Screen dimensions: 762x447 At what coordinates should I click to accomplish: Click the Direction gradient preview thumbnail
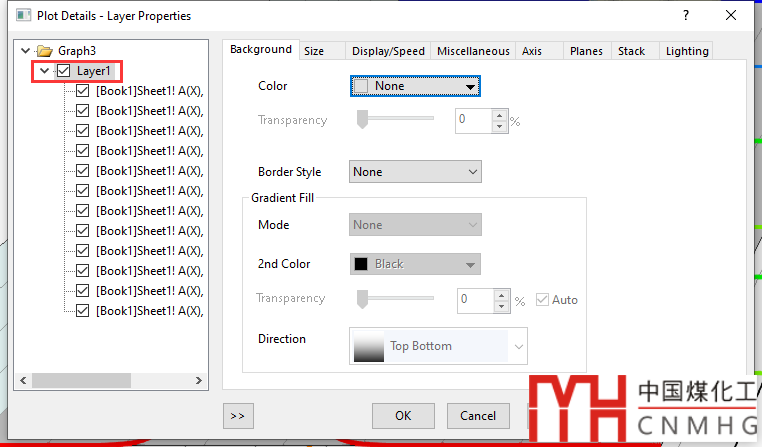click(x=369, y=346)
